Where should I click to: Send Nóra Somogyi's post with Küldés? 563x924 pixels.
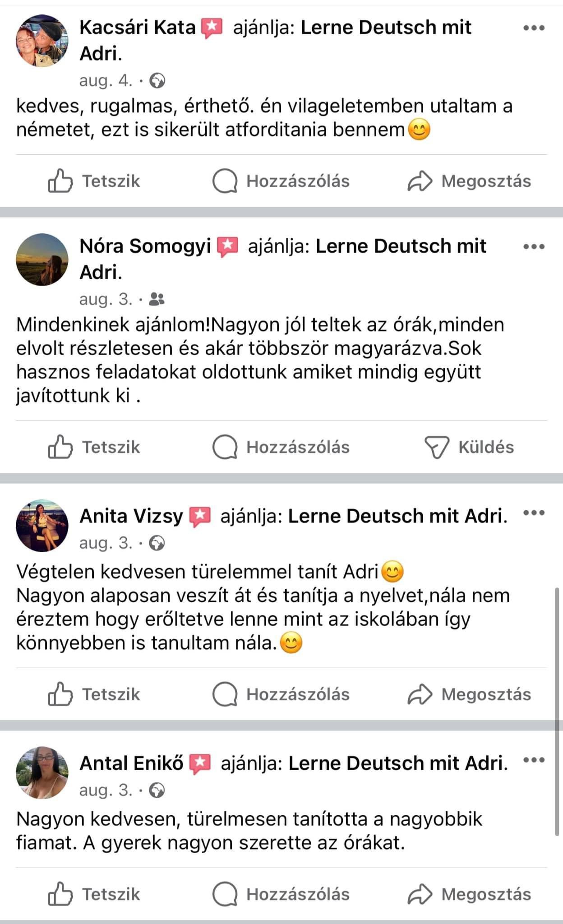pyautogui.click(x=469, y=447)
